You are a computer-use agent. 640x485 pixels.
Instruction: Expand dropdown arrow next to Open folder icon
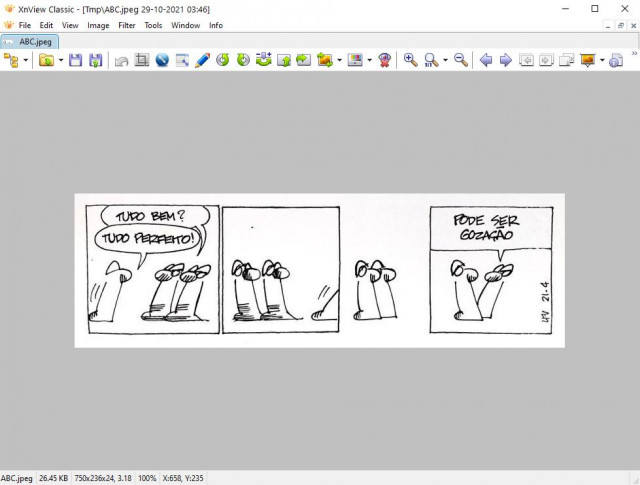coord(61,60)
